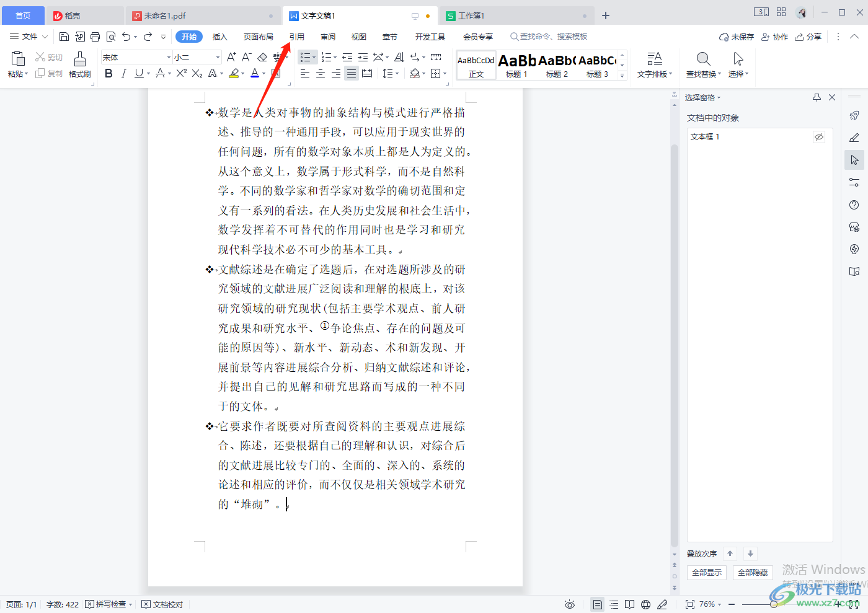Undo the last action
868x613 pixels.
tap(126, 37)
